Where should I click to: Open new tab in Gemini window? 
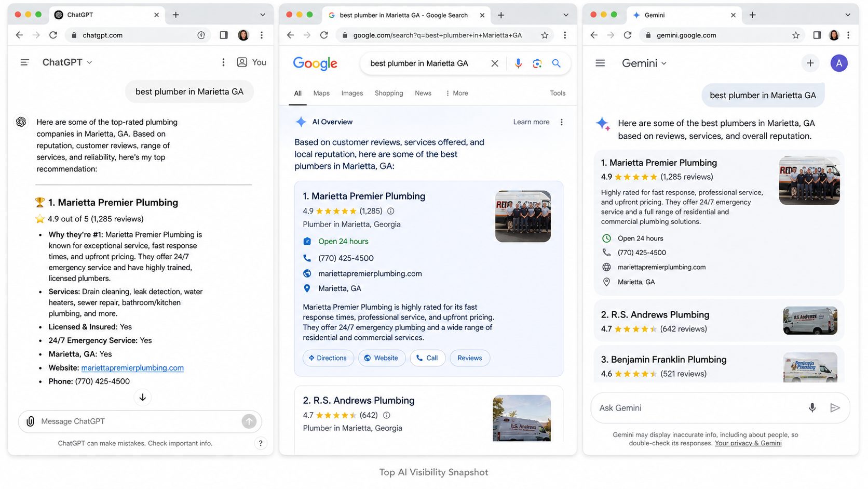click(753, 15)
